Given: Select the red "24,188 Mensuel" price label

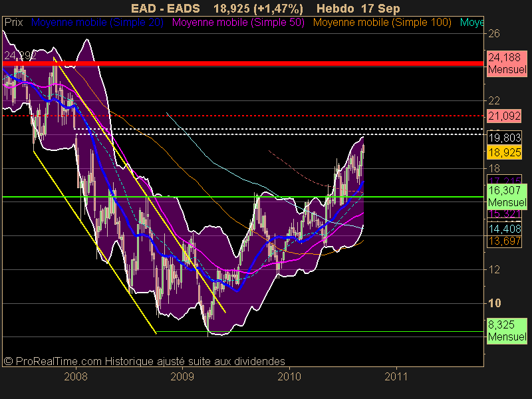Looking at the screenshot, I should (x=507, y=63).
